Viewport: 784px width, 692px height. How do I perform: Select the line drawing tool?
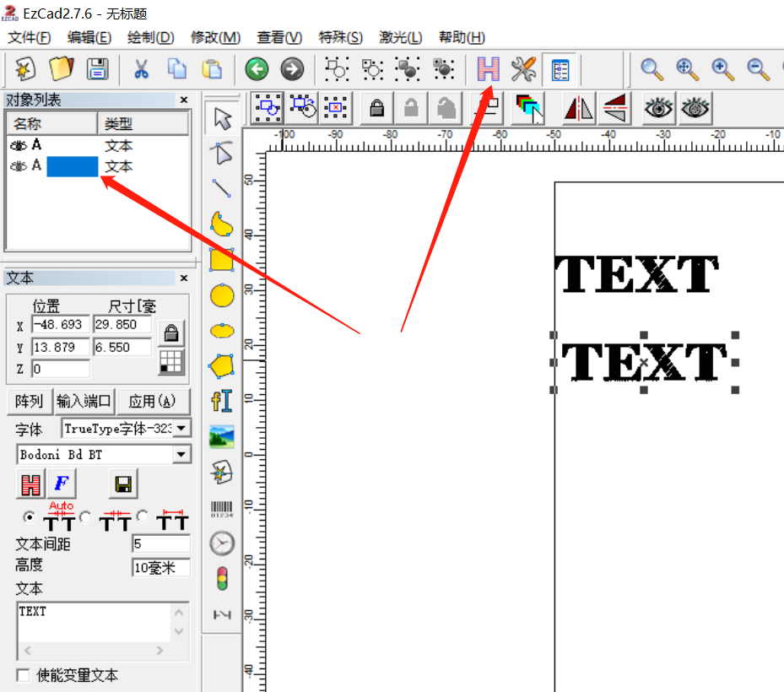tap(222, 188)
